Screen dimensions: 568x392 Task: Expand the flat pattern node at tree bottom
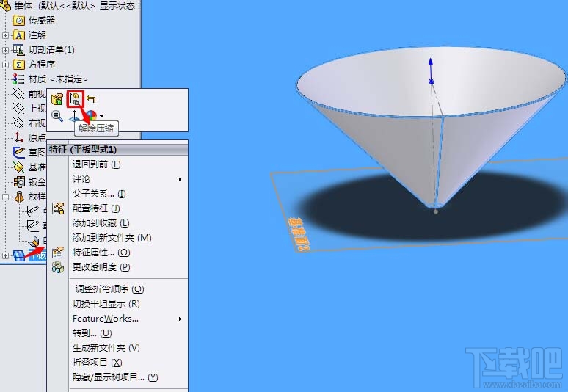click(x=5, y=255)
